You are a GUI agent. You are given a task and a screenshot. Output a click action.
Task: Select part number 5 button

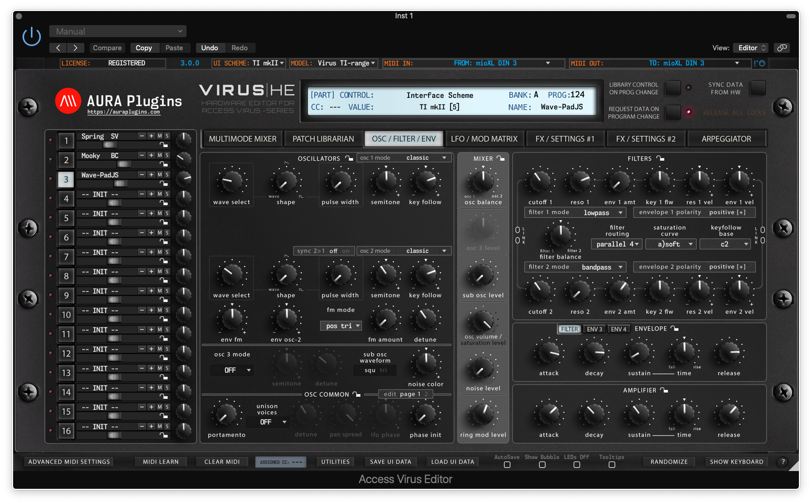pyautogui.click(x=66, y=218)
